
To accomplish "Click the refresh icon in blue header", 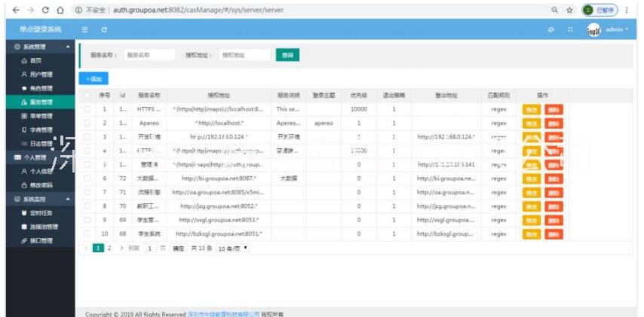I will 104,29.
